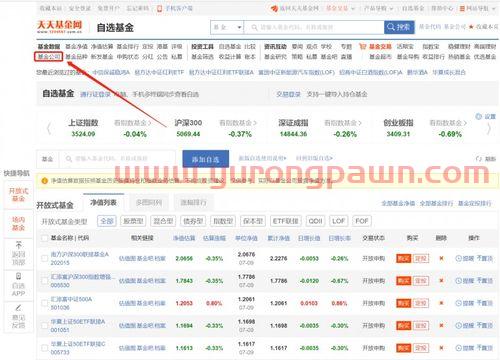The image size is (500, 360).
Task: Click the 基金公司 link highlighted in red
Action: [49, 57]
